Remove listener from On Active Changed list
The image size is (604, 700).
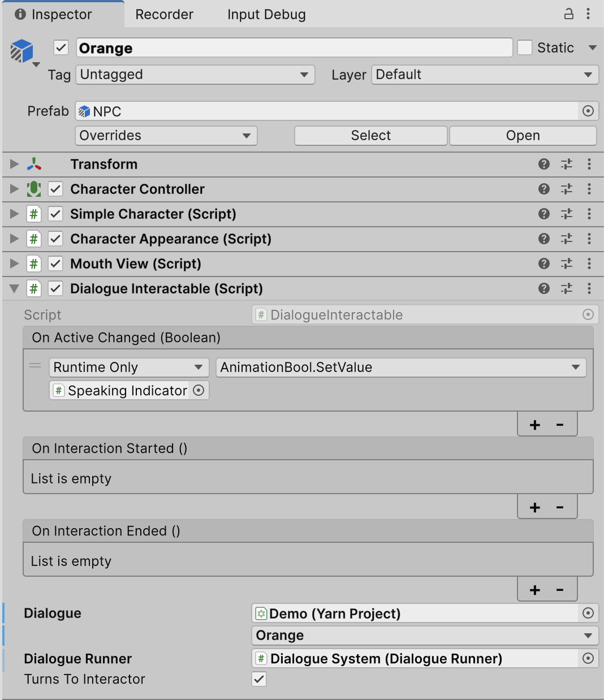(560, 425)
